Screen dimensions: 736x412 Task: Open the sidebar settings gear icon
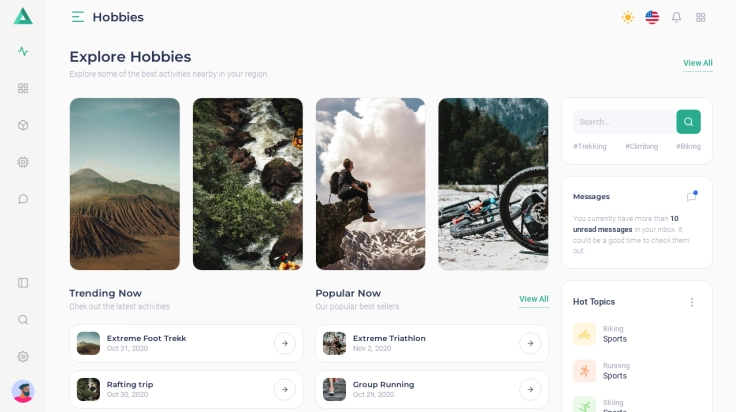click(x=23, y=357)
